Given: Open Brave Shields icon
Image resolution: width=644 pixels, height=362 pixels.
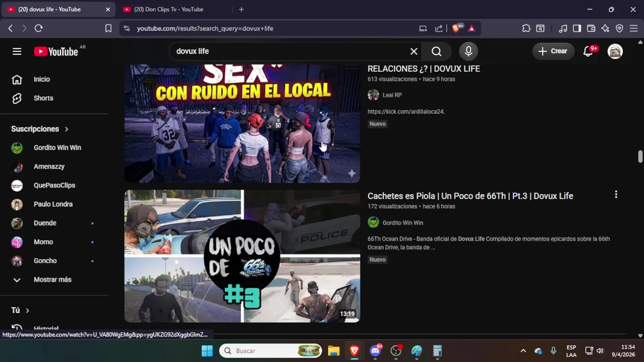Looking at the screenshot, I should pos(456,29).
